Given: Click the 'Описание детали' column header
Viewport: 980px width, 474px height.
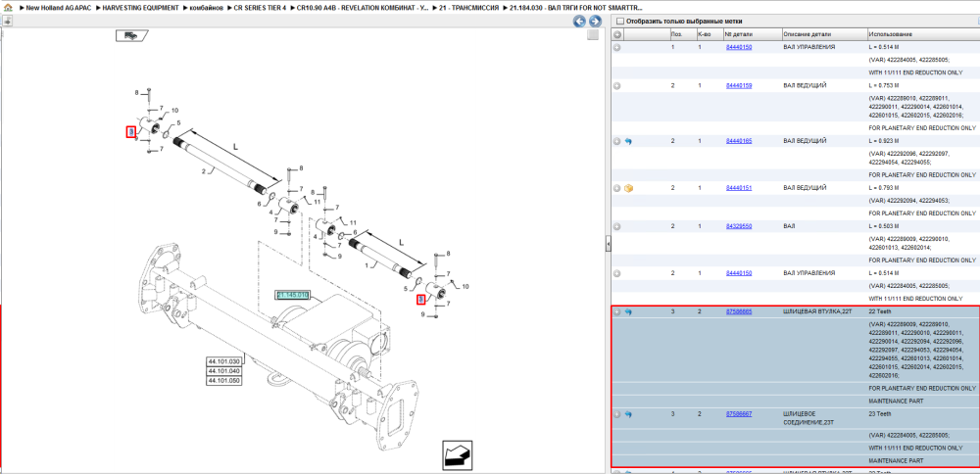Looking at the screenshot, I should pyautogui.click(x=824, y=33).
